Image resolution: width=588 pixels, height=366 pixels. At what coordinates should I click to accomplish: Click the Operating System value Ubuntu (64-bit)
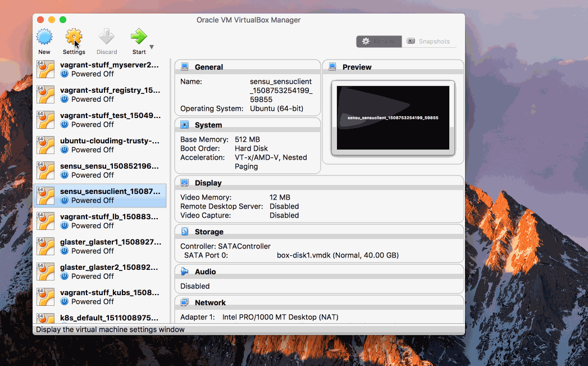click(x=277, y=109)
